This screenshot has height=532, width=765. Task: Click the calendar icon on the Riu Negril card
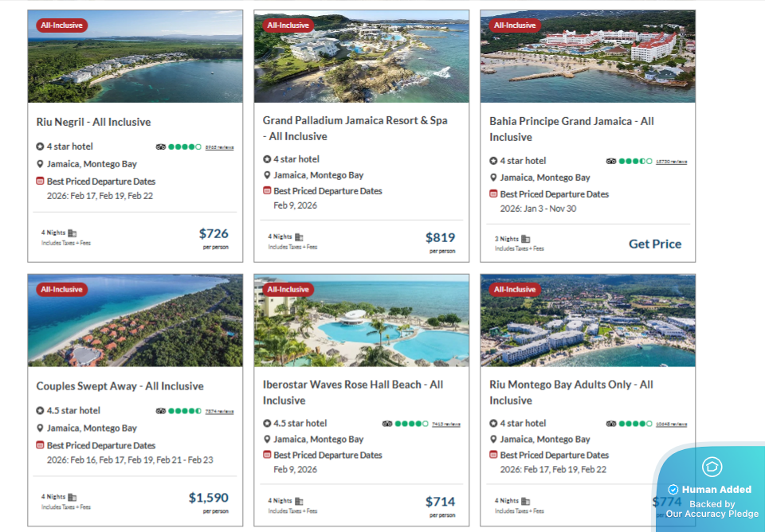(40, 182)
